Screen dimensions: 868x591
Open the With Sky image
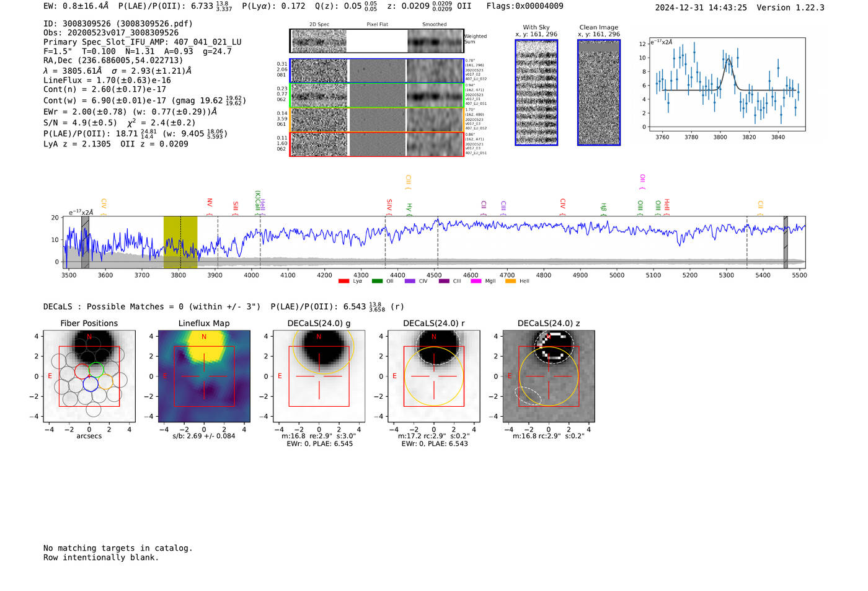[536, 92]
